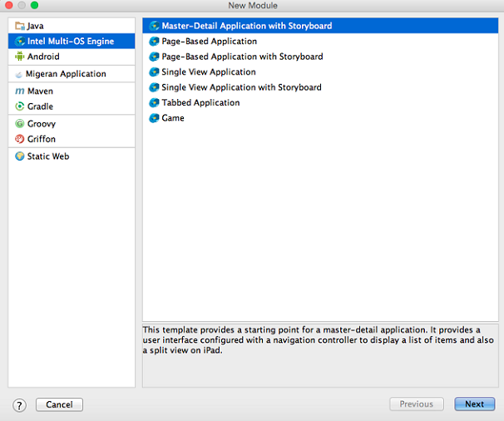The image size is (504, 421).
Task: Pick the Griffon module type
Action: [x=72, y=139]
